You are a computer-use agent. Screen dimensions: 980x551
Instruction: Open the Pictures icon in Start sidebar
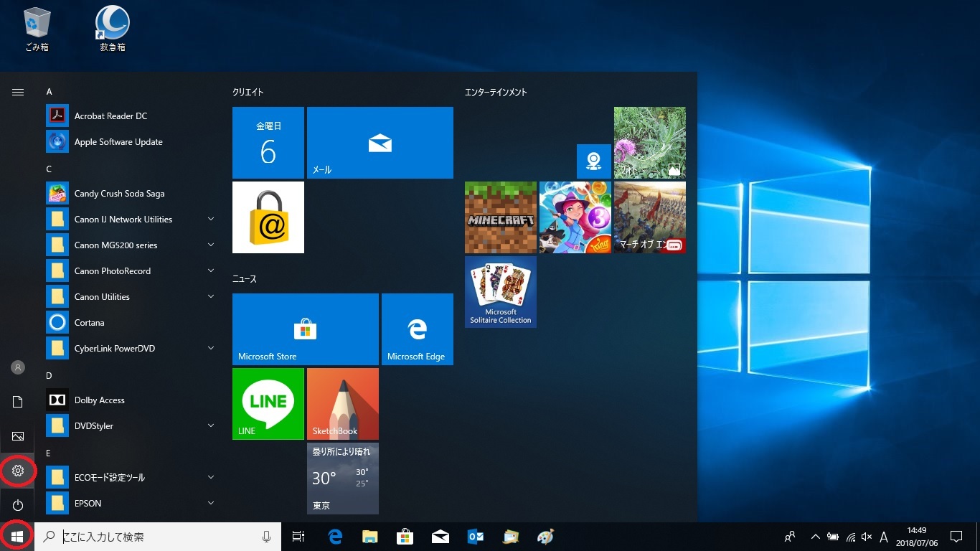pyautogui.click(x=18, y=436)
